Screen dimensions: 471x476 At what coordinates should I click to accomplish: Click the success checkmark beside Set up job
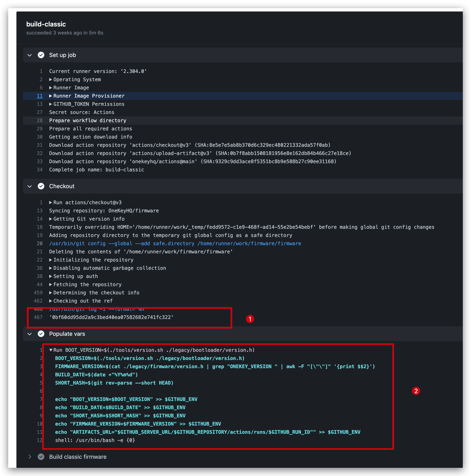[x=41, y=55]
